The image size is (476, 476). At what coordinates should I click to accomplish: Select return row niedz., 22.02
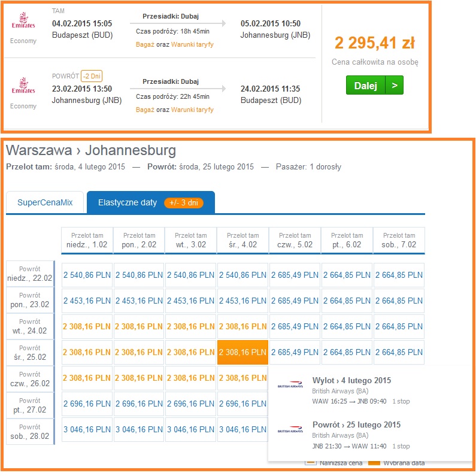click(30, 274)
